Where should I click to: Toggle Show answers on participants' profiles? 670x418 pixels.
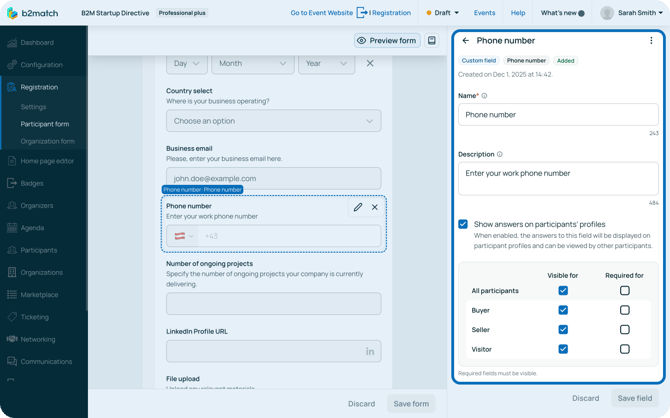[x=463, y=224]
